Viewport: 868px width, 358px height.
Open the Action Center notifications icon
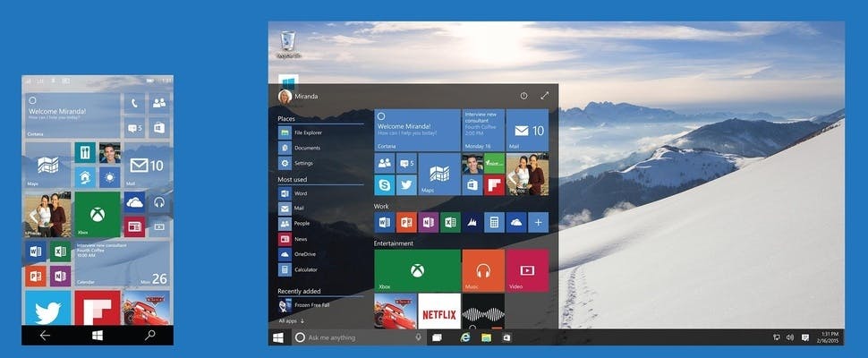coord(805,337)
